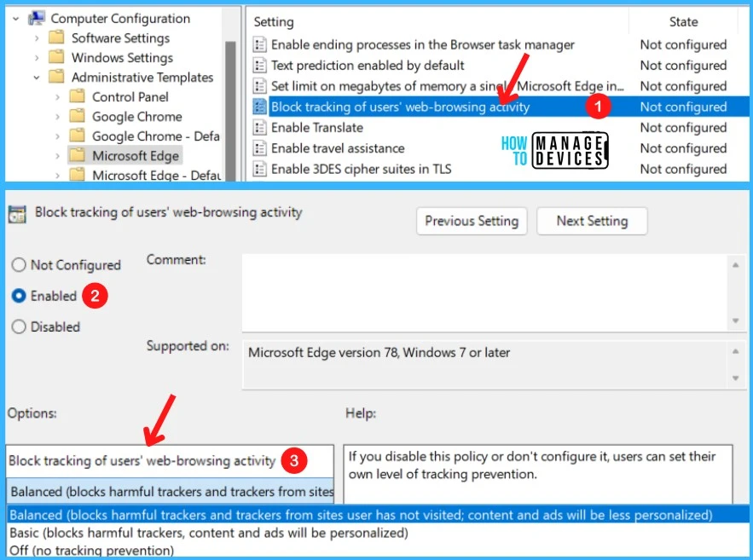Screen dimensions: 753x560
Task: Click policy icon for Block tracking setting row
Action: pyautogui.click(x=260, y=107)
